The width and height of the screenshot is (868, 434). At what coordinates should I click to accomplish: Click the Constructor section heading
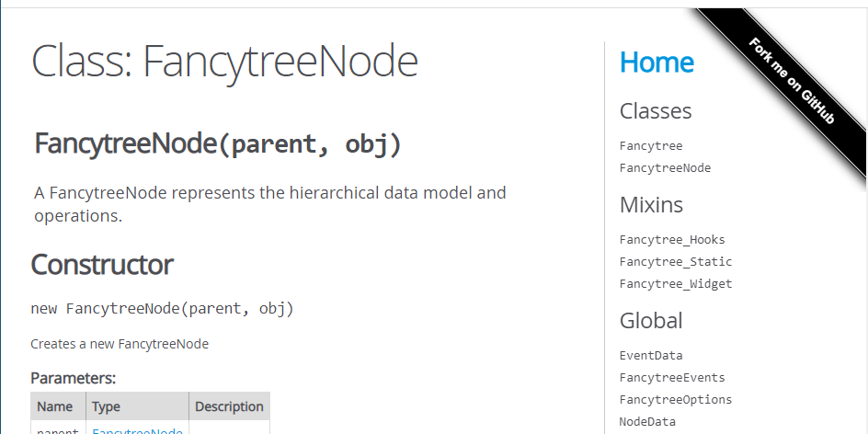pos(102,265)
